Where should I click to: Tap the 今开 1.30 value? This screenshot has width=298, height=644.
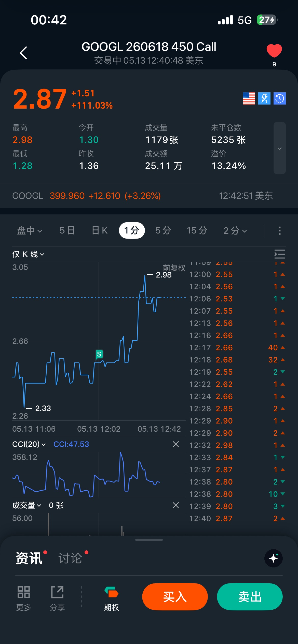tap(89, 140)
